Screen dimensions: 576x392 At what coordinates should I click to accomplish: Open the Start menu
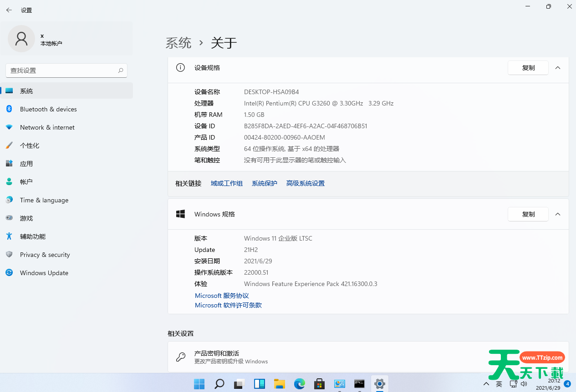point(199,384)
